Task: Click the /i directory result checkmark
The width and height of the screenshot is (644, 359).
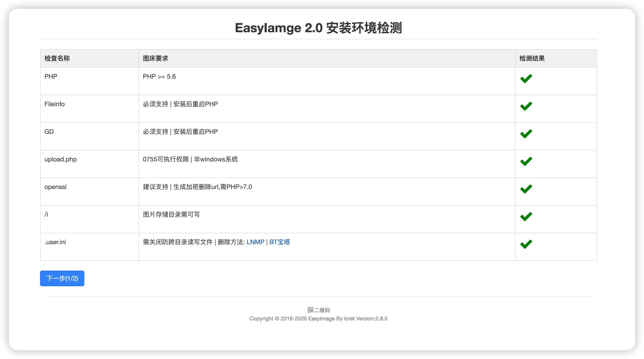Action: coord(526,217)
